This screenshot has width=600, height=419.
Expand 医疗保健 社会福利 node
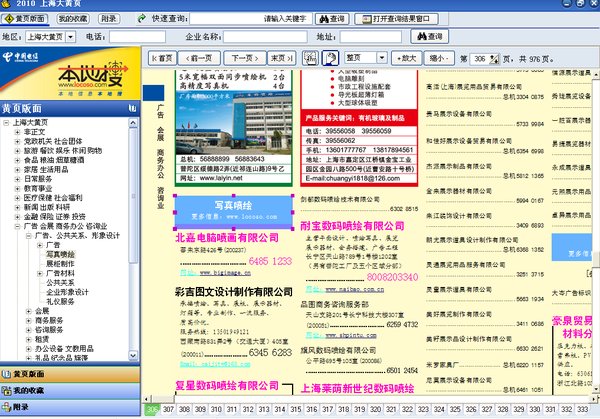17,198
